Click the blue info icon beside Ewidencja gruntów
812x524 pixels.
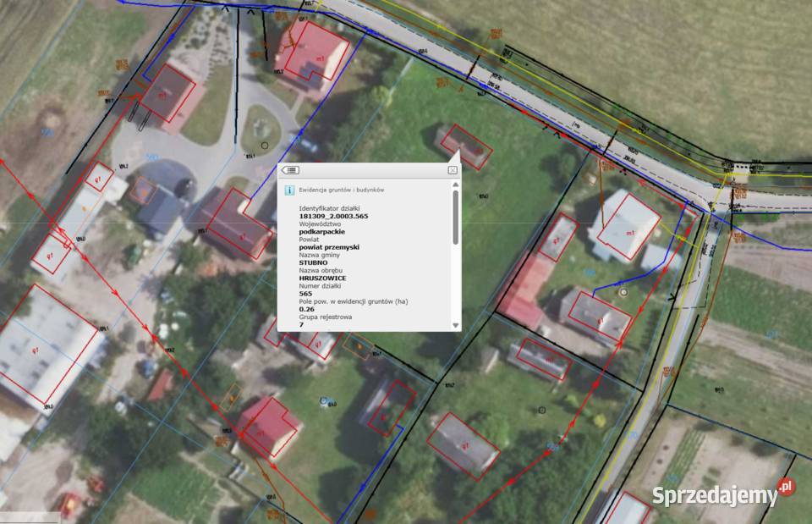(289, 190)
